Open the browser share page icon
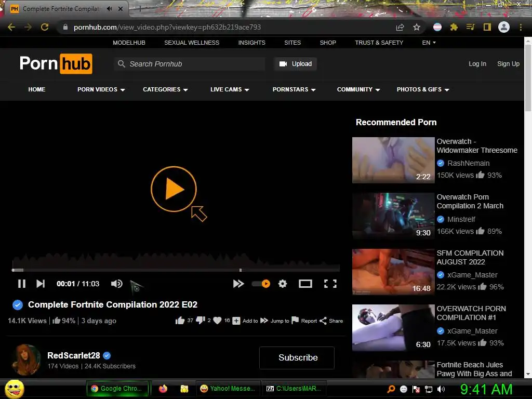The image size is (532, 399). (400, 27)
